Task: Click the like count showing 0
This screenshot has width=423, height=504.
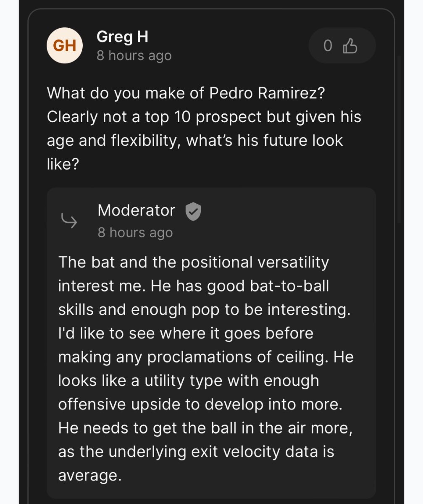Action: click(x=328, y=46)
